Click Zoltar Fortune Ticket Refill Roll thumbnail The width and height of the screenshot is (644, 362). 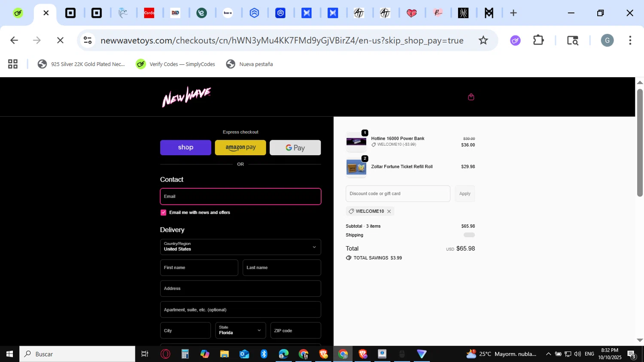(x=356, y=168)
